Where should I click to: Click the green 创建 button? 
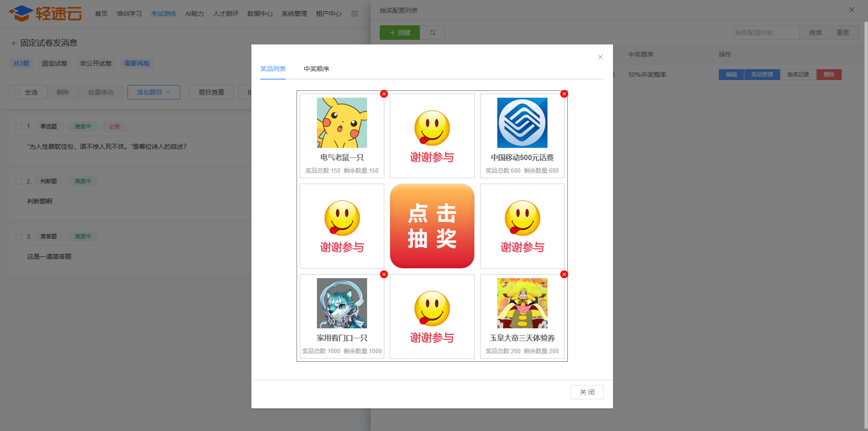[400, 33]
